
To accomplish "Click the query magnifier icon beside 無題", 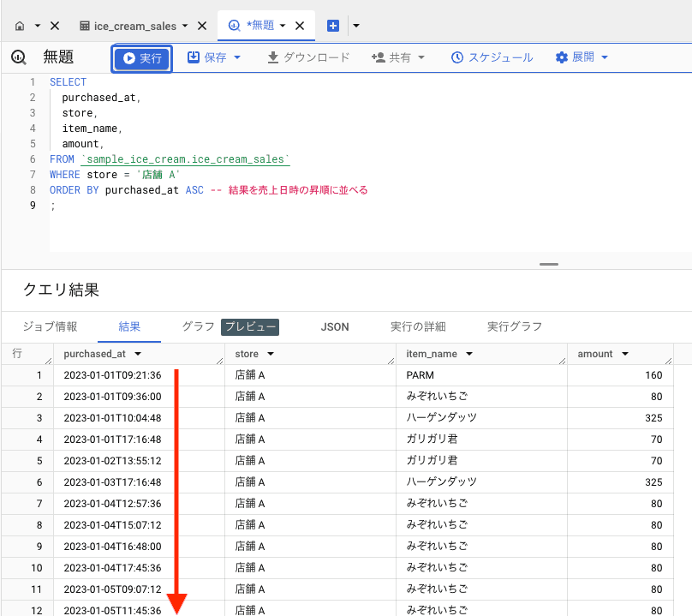I will click(x=19, y=57).
